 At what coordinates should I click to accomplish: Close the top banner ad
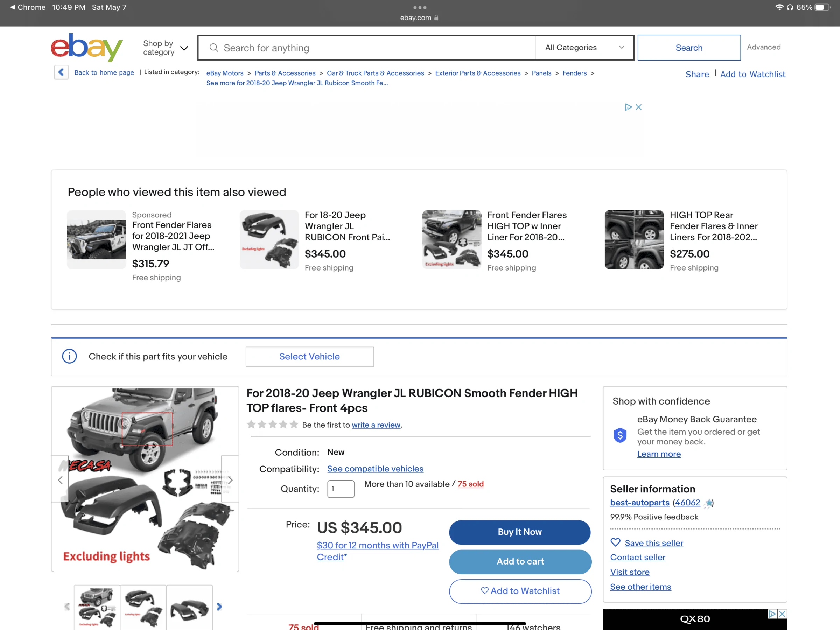coord(639,107)
